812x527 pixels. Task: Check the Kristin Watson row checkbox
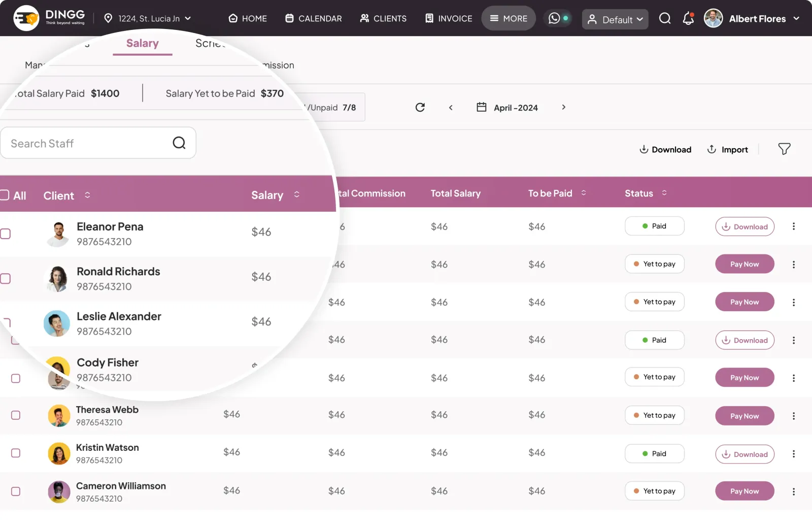tap(16, 453)
